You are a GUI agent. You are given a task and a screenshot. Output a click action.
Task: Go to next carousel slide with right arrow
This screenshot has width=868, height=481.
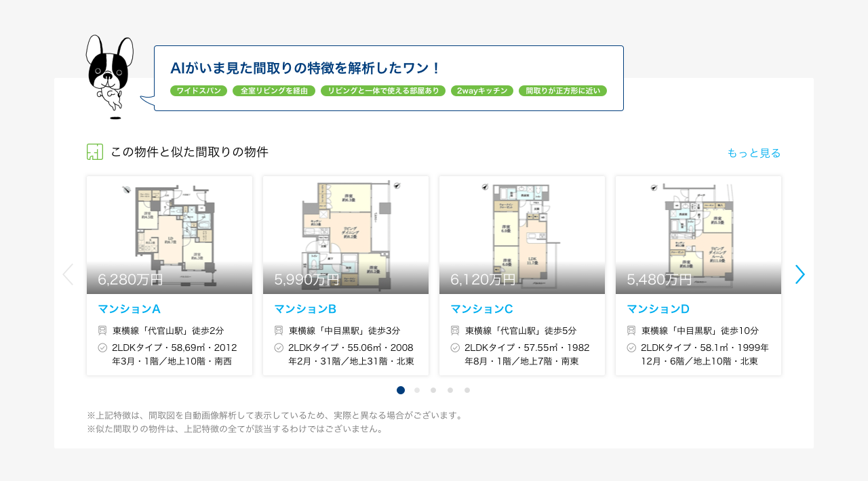tap(800, 274)
